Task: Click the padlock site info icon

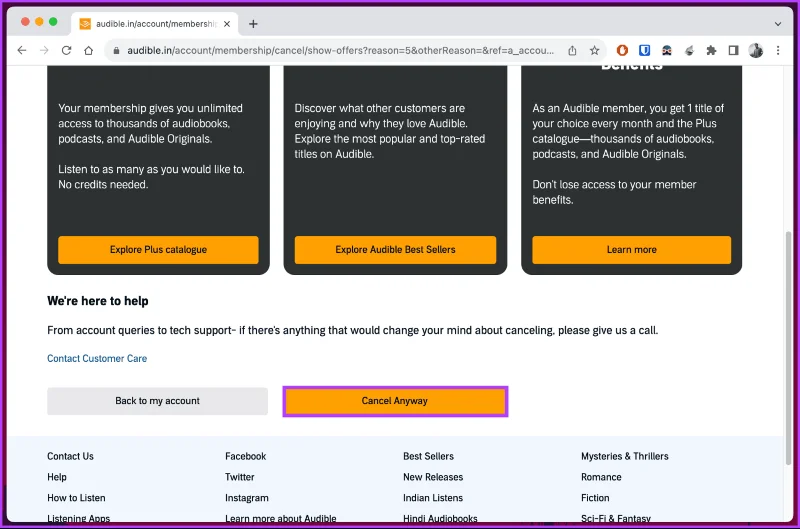Action: tap(116, 51)
